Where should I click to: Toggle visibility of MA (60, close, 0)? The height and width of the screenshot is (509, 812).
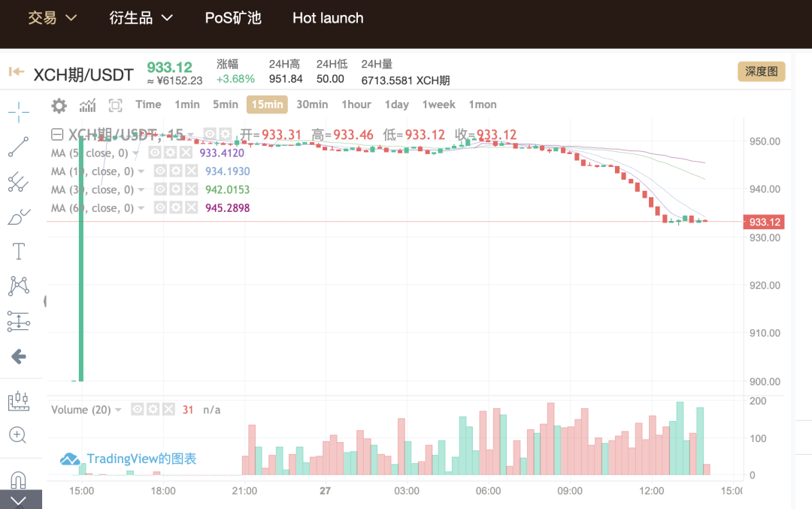161,208
